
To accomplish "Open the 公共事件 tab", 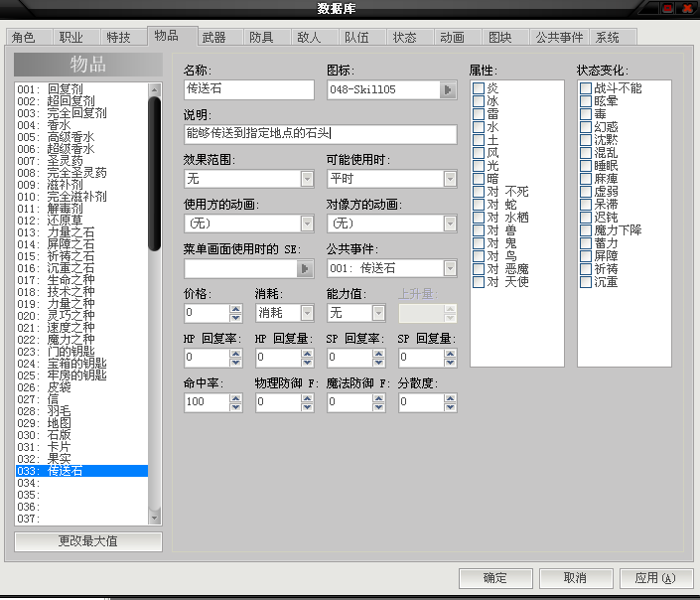I will click(559, 37).
